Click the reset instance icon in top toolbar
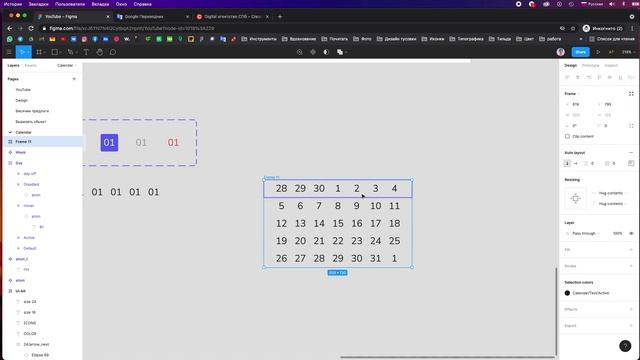Image resolution: width=640 pixels, height=360 pixels. [300, 52]
